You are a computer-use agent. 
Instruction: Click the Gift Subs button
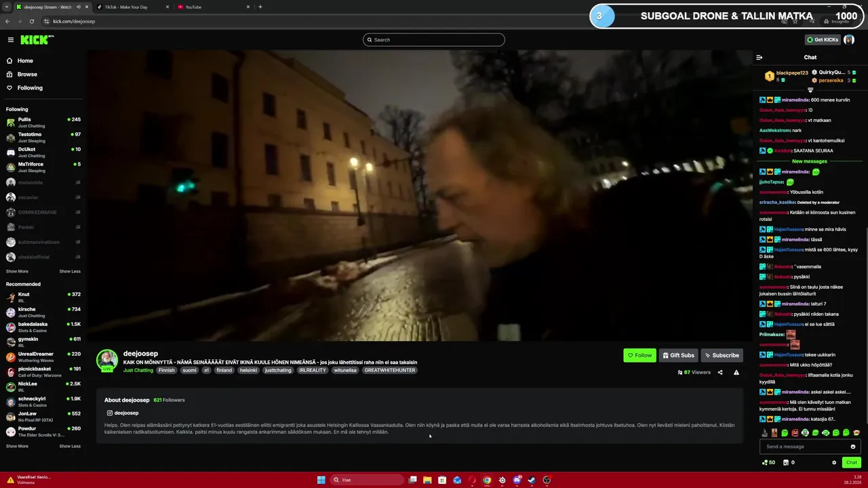click(678, 355)
